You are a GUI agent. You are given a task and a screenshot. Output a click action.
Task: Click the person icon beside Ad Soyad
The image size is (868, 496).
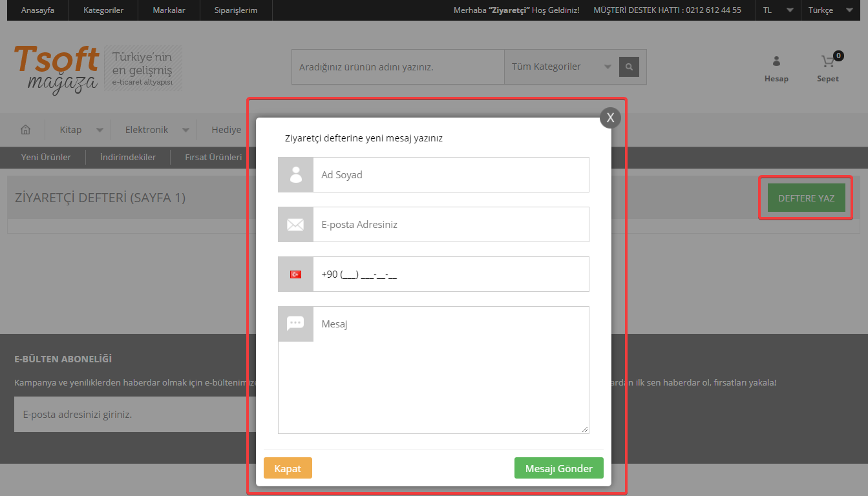pyautogui.click(x=296, y=174)
